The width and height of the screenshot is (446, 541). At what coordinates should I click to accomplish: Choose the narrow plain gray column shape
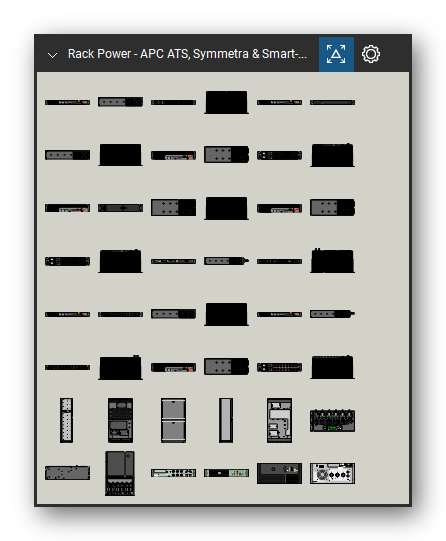pos(226,420)
